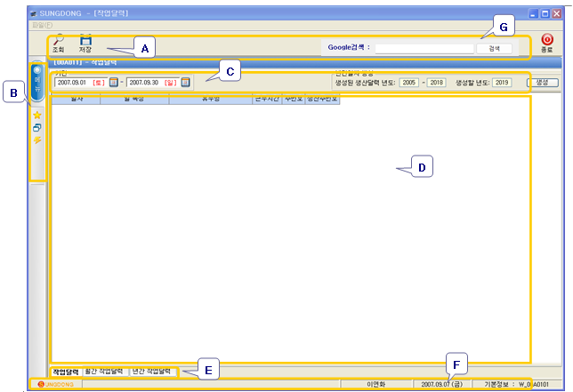Click the yellow star favorites icon
Image resolution: width=573 pixels, height=392 pixels.
pyautogui.click(x=37, y=115)
